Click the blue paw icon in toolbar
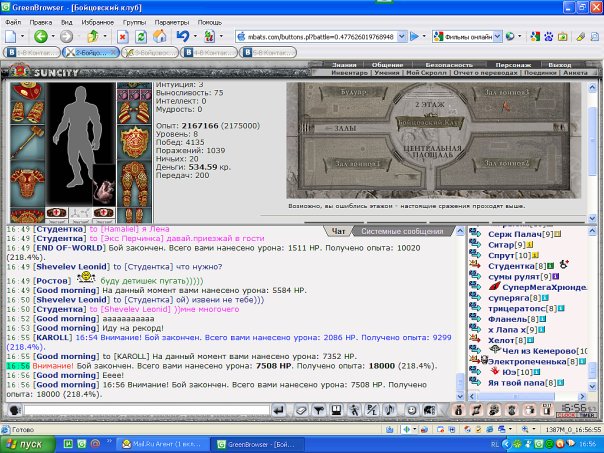 tap(549, 37)
